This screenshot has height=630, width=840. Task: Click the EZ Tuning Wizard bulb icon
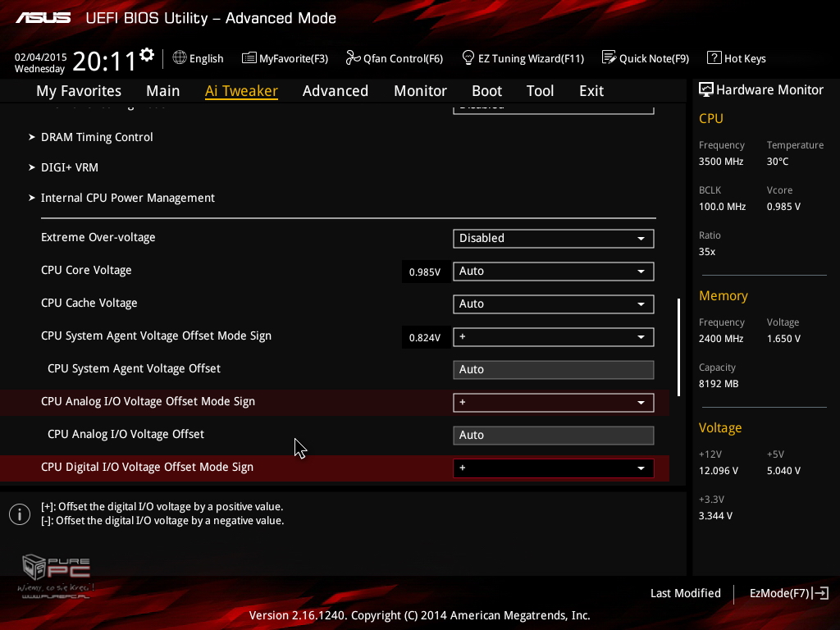tap(468, 57)
